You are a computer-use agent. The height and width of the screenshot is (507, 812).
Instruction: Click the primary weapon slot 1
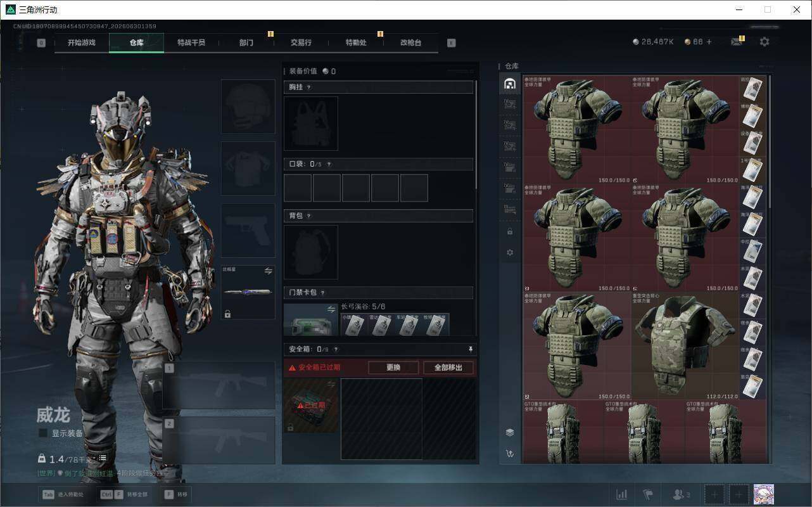coord(219,386)
